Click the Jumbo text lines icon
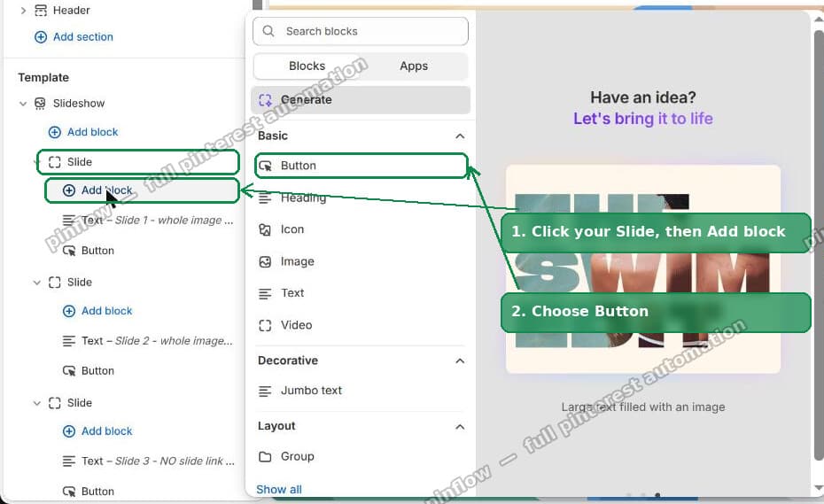This screenshot has height=504, width=824. click(x=266, y=391)
